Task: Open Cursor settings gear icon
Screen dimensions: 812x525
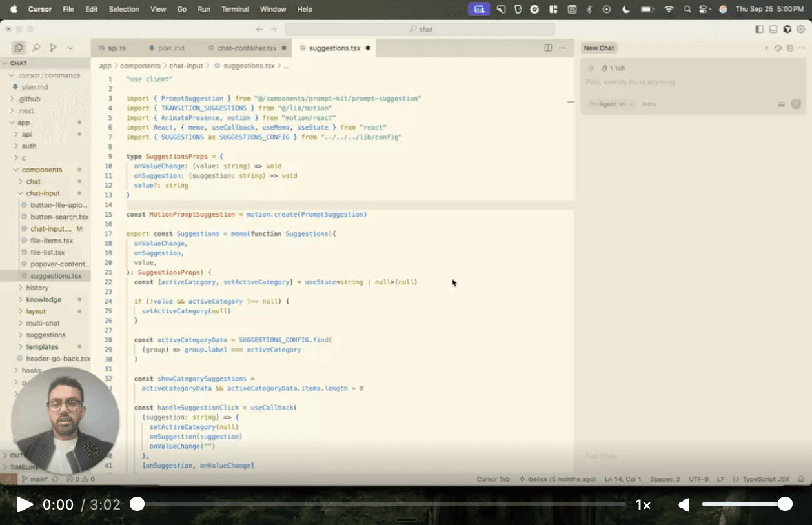Action: (x=801, y=29)
